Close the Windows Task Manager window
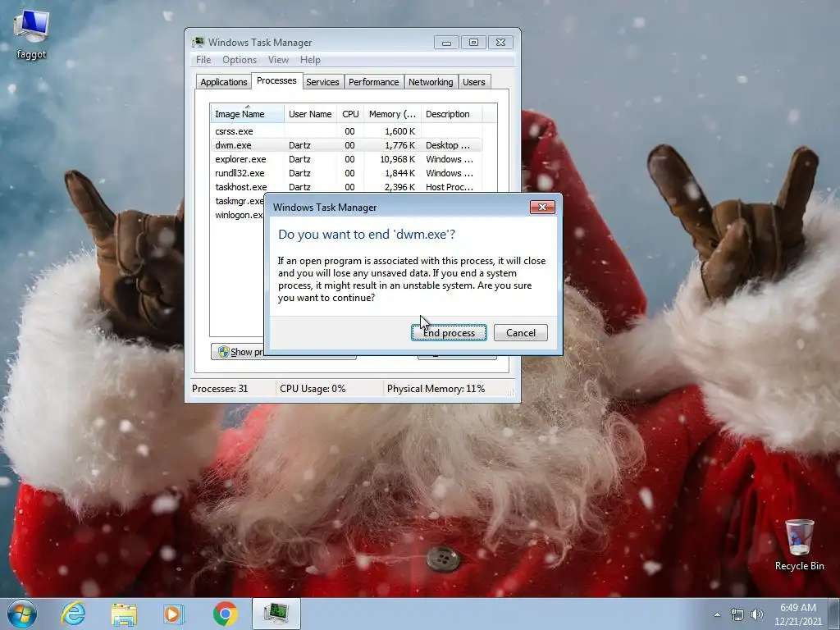This screenshot has width=840, height=630. pyautogui.click(x=500, y=43)
